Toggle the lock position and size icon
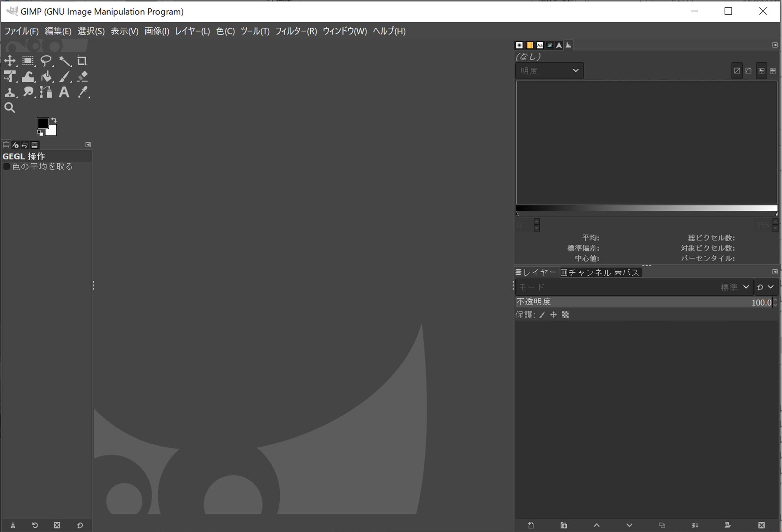 (553, 315)
